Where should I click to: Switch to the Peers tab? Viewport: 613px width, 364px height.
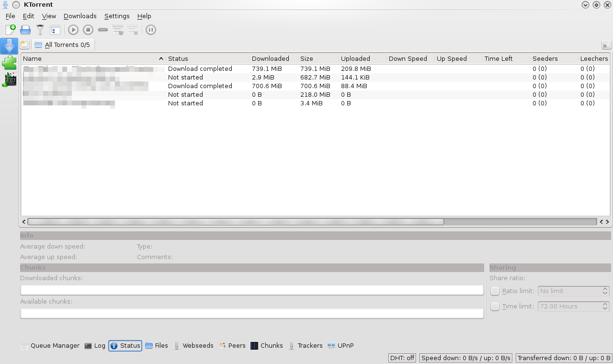pyautogui.click(x=232, y=346)
